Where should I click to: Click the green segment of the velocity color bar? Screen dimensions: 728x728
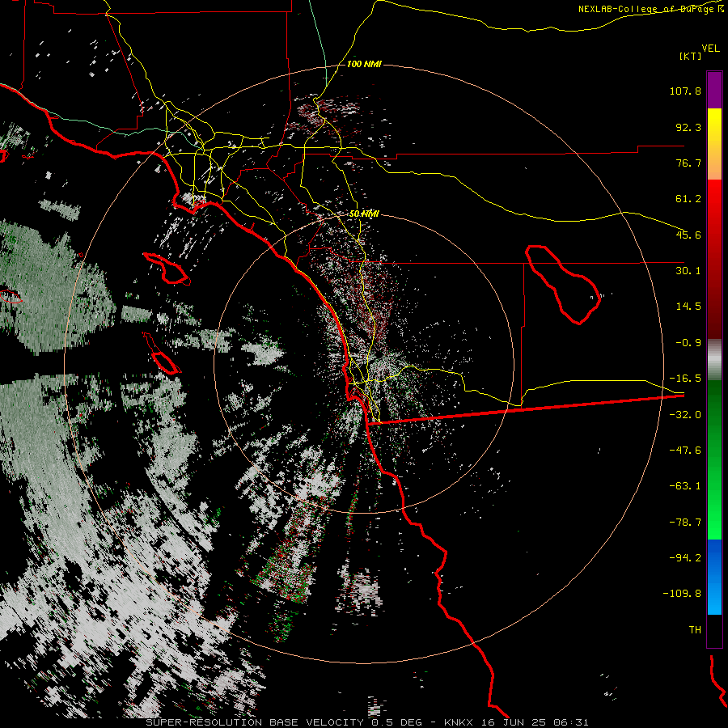[714, 459]
